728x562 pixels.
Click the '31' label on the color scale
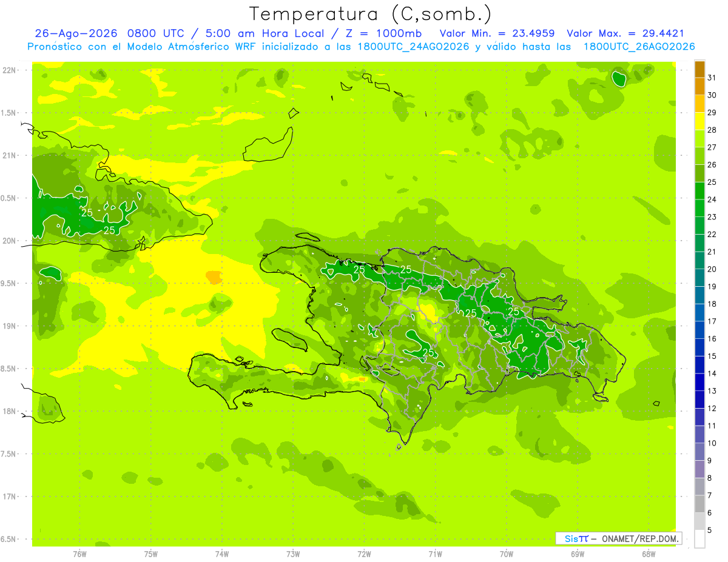[712, 78]
